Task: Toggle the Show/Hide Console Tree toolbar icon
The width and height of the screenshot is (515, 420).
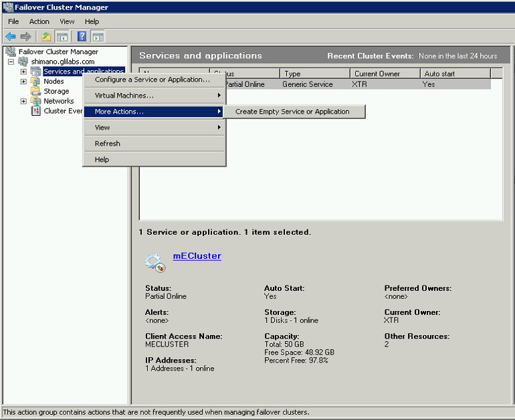Action: pos(62,37)
